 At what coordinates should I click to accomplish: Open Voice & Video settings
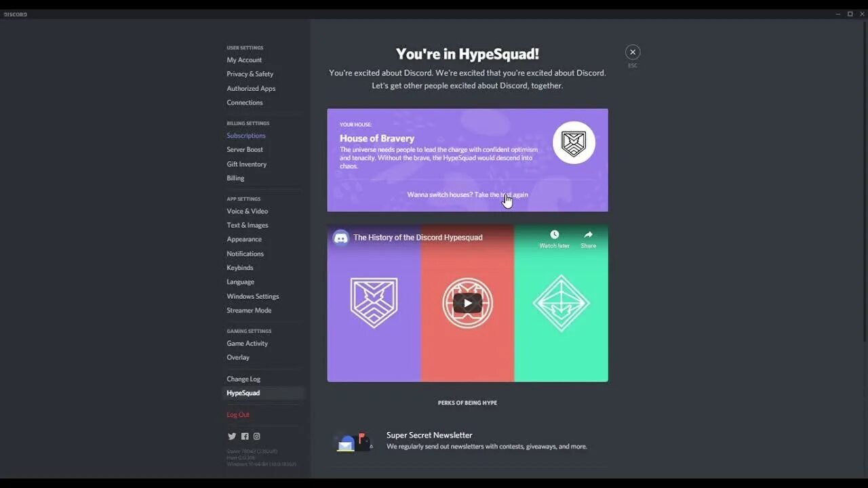click(247, 211)
